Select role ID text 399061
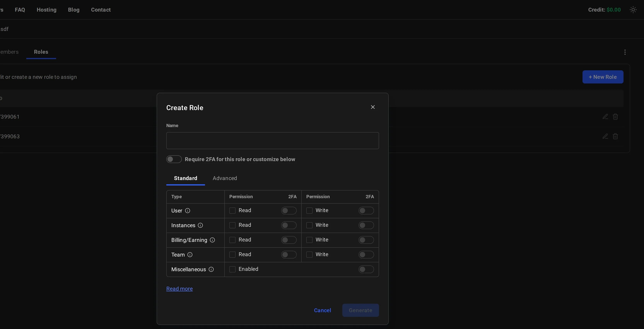 10,117
